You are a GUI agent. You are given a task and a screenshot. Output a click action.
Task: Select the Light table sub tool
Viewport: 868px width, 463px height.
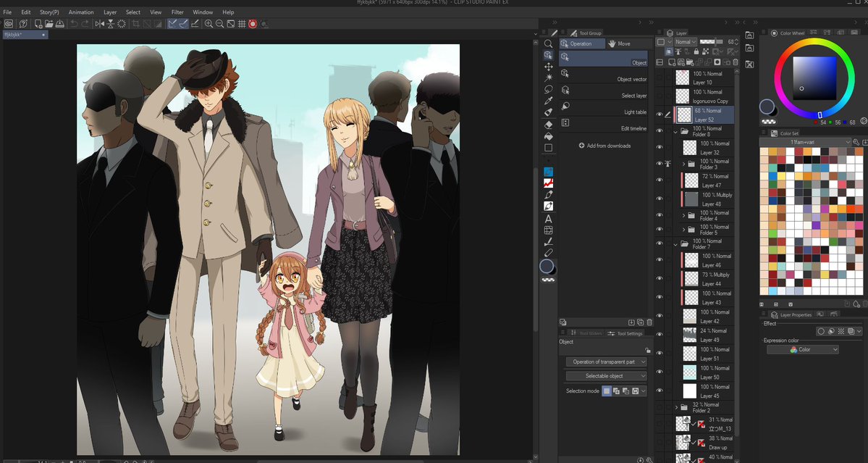click(x=603, y=107)
